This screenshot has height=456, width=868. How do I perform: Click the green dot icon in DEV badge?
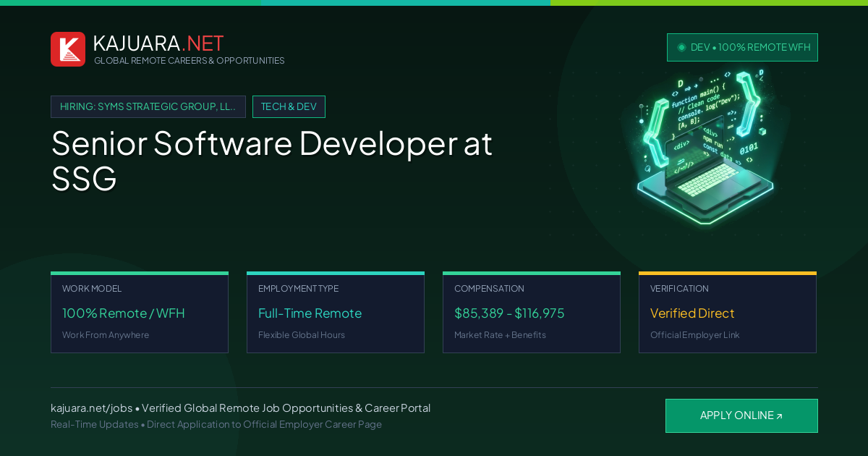coord(681,47)
